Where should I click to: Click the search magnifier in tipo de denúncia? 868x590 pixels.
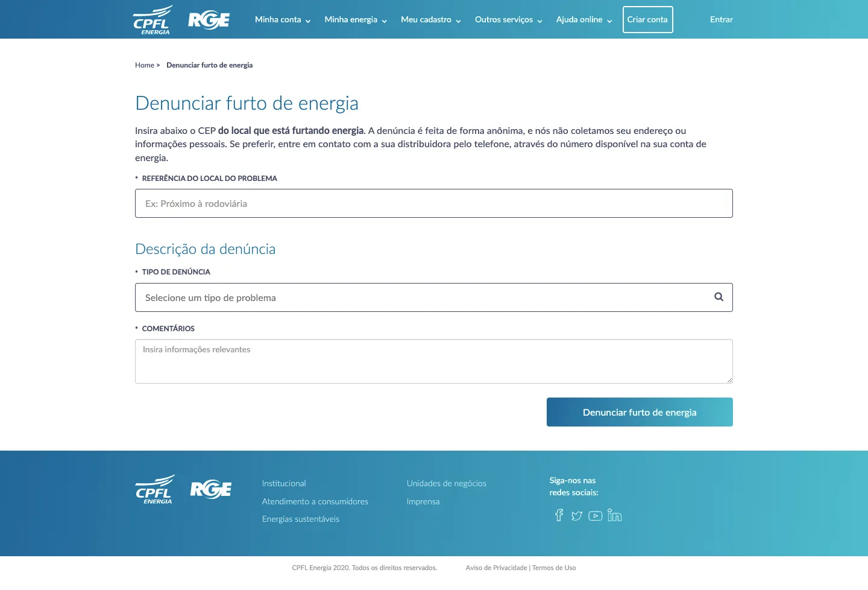719,297
